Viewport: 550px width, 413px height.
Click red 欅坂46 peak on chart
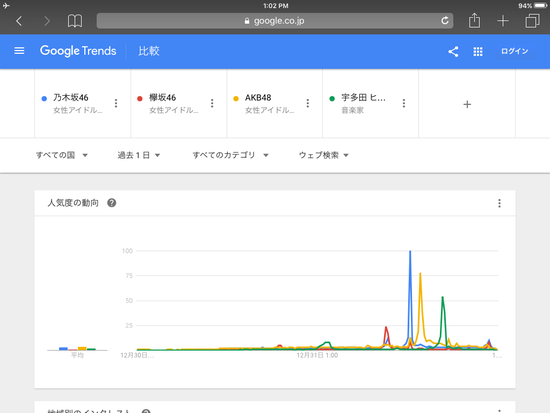(x=386, y=328)
